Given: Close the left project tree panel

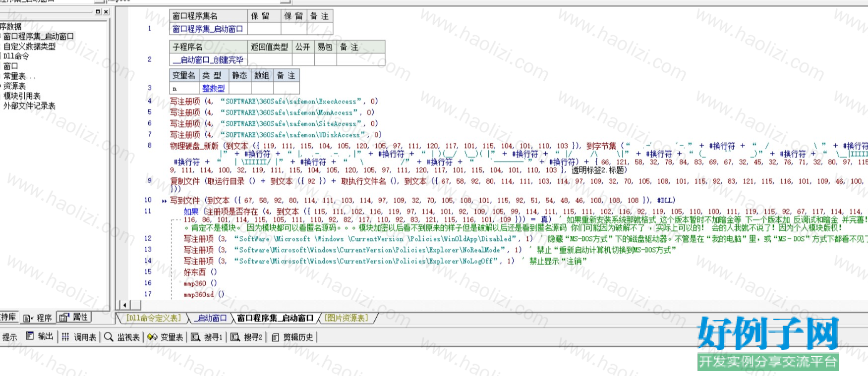Looking at the screenshot, I should coord(106,11).
